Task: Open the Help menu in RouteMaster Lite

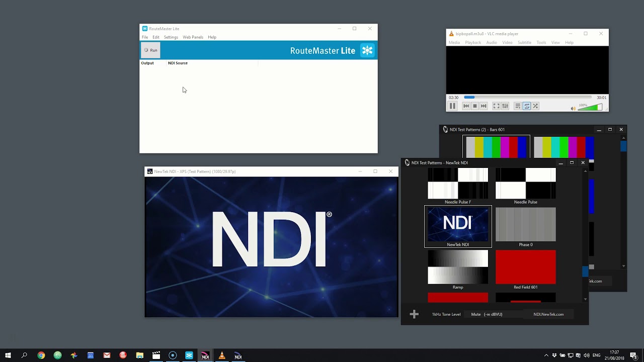Action: [x=212, y=37]
